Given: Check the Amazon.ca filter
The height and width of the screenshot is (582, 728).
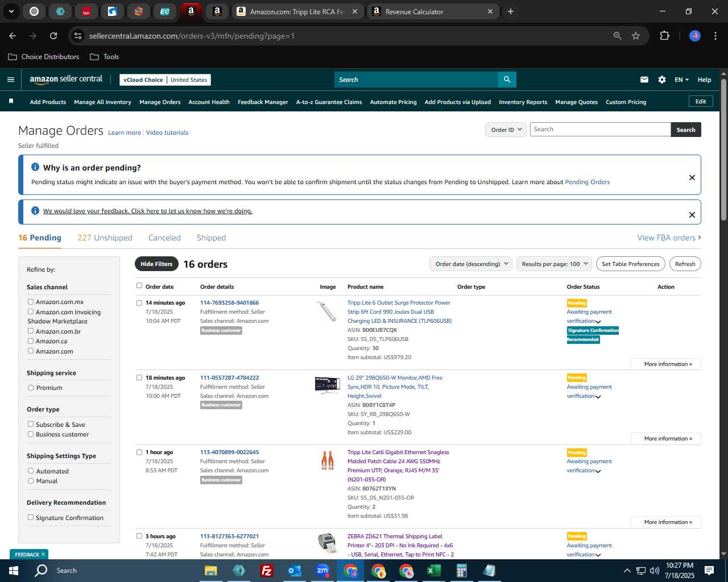Looking at the screenshot, I should pyautogui.click(x=31, y=340).
